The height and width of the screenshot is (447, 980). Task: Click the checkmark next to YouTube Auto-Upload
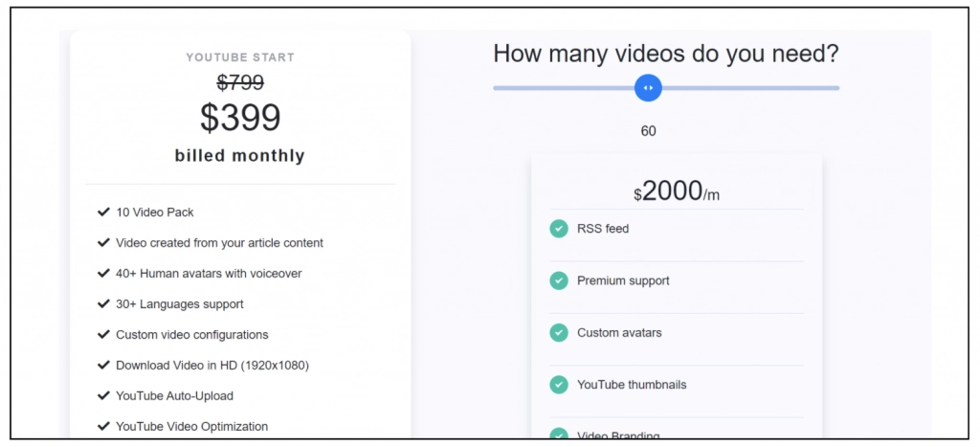pos(103,395)
